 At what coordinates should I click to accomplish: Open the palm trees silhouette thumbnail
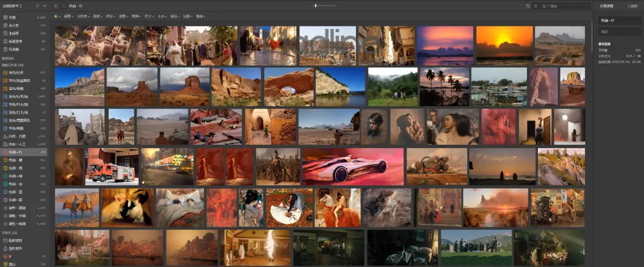point(444,87)
